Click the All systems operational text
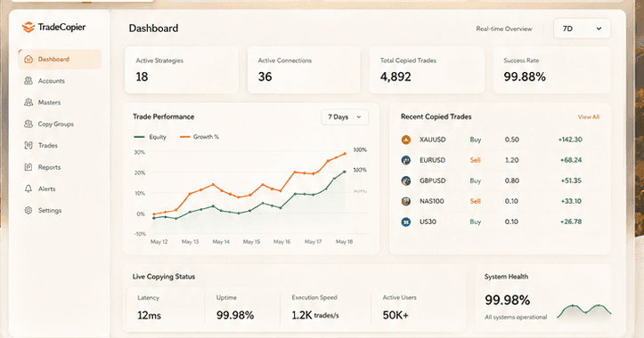This screenshot has height=338, width=644. 516,317
